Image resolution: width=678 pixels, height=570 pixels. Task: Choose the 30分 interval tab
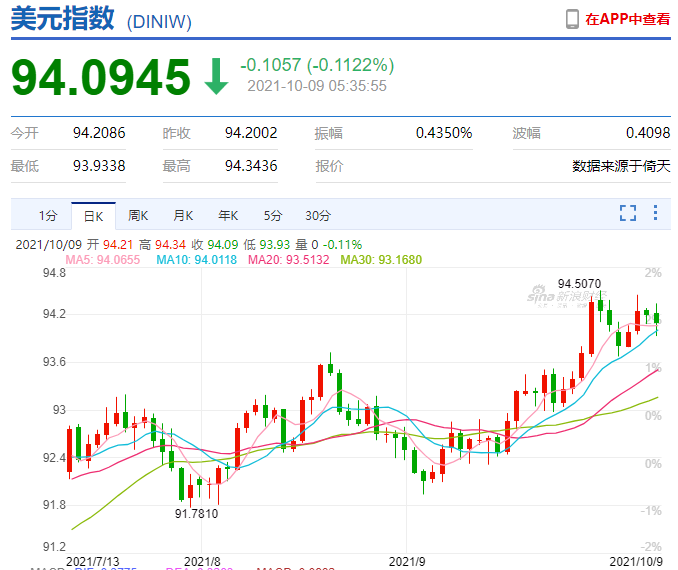[318, 215]
